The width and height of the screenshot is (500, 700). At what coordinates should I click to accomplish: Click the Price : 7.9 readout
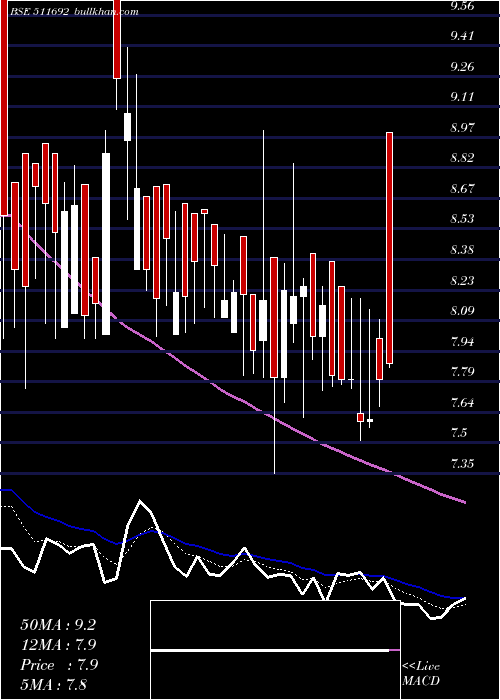click(x=59, y=665)
